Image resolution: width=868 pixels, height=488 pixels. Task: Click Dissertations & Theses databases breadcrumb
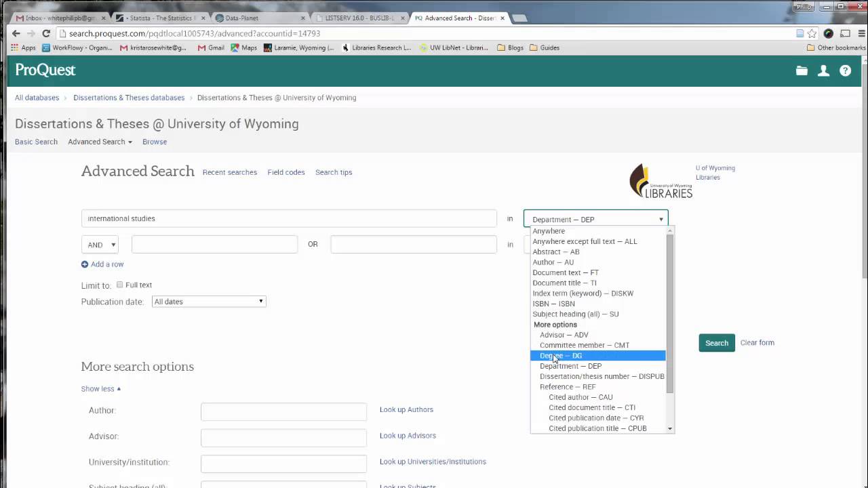coord(129,98)
